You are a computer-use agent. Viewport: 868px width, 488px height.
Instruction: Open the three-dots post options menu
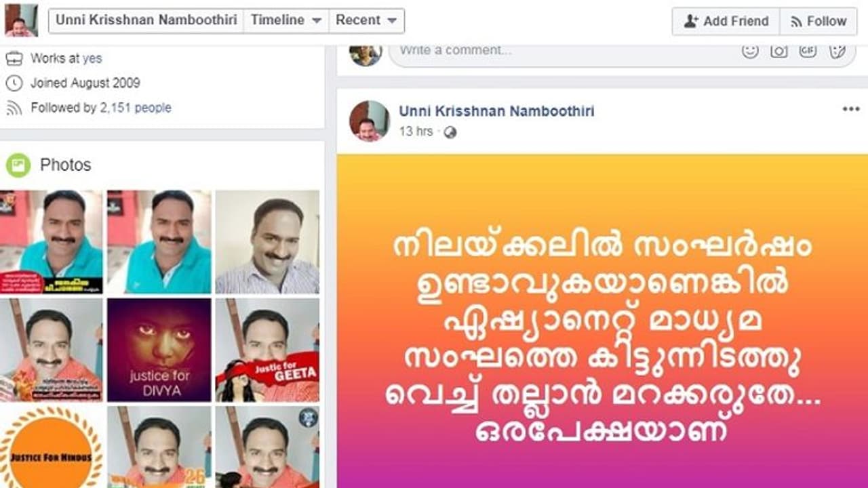[850, 109]
